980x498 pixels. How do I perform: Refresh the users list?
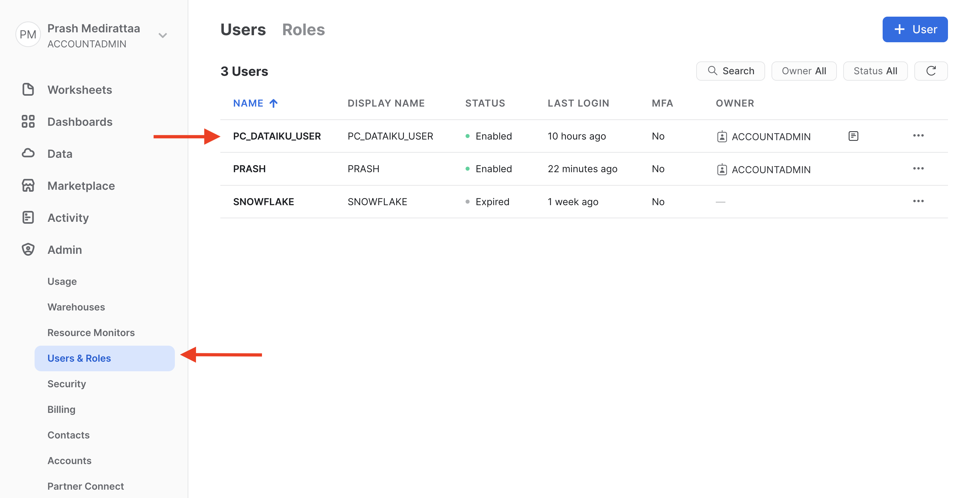(931, 71)
